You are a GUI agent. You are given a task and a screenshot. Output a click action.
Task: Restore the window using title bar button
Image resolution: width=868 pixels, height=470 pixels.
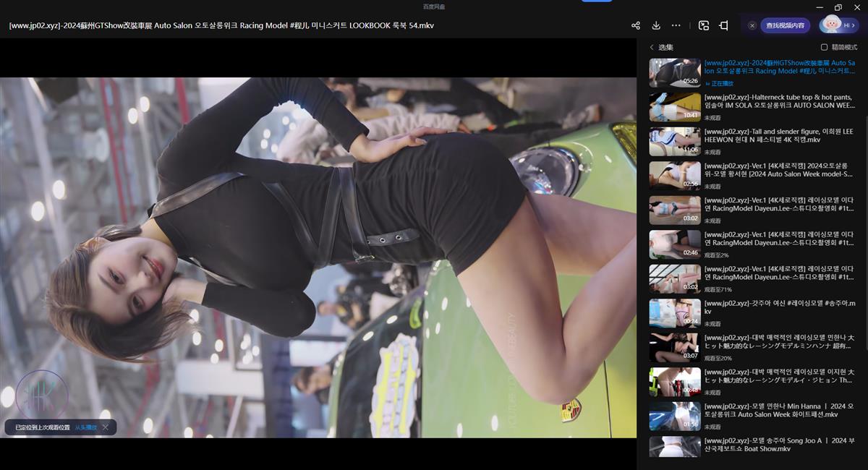click(x=838, y=7)
